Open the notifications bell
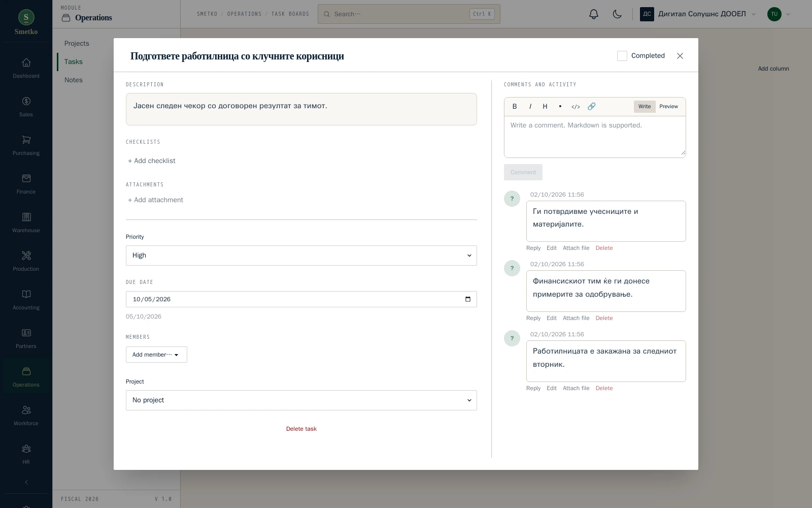This screenshot has height=508, width=812. (x=594, y=14)
